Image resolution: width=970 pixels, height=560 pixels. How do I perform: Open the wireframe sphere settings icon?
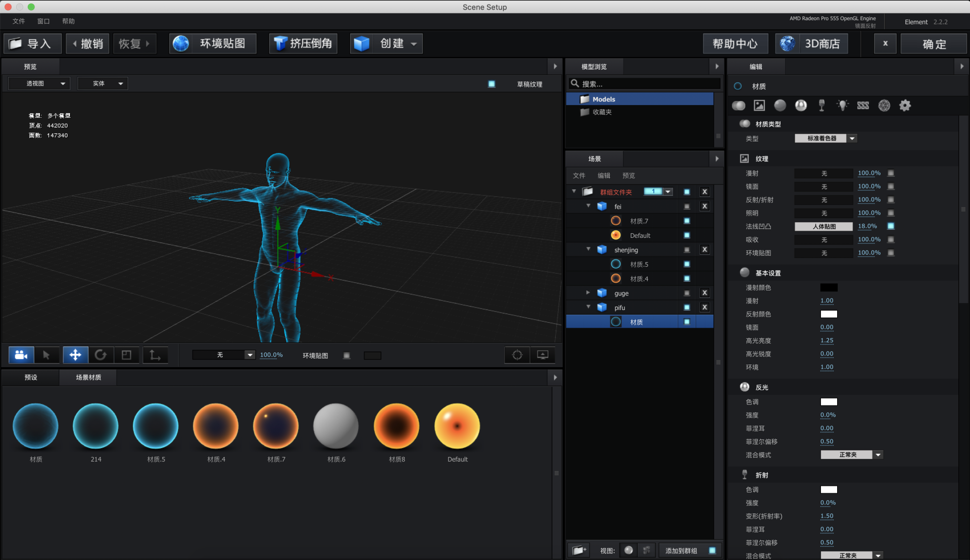click(884, 105)
